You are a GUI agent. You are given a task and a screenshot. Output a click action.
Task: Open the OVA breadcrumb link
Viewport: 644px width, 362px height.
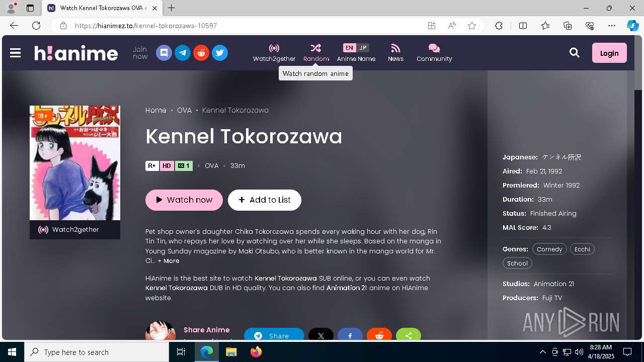pos(184,110)
